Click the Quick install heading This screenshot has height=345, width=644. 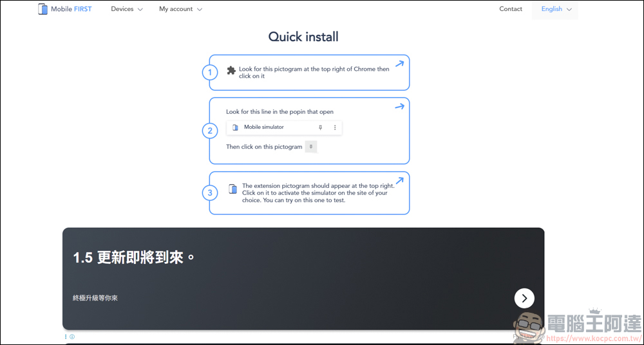point(303,37)
